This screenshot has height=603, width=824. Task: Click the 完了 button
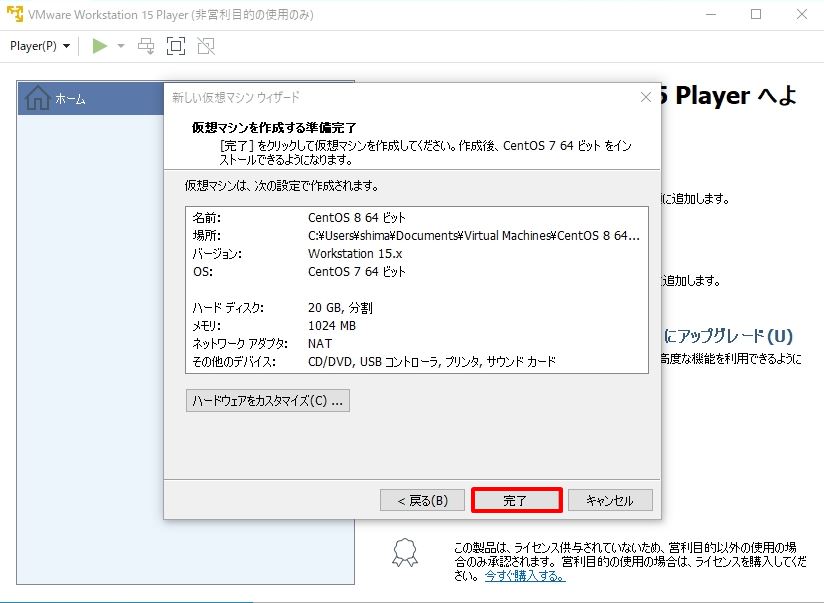click(x=517, y=500)
